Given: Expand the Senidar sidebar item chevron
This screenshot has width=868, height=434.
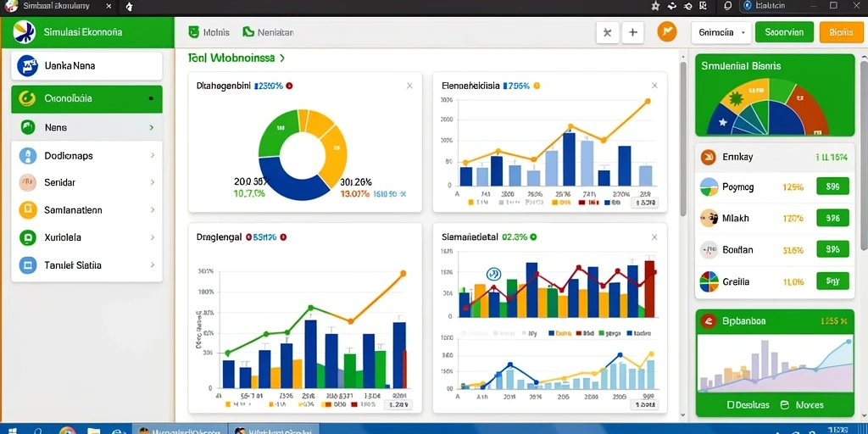Looking at the screenshot, I should pos(153,182).
